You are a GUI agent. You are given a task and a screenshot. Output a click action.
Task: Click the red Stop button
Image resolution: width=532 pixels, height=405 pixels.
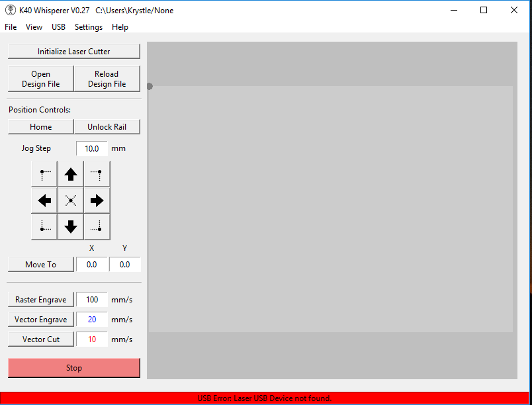pyautogui.click(x=74, y=368)
